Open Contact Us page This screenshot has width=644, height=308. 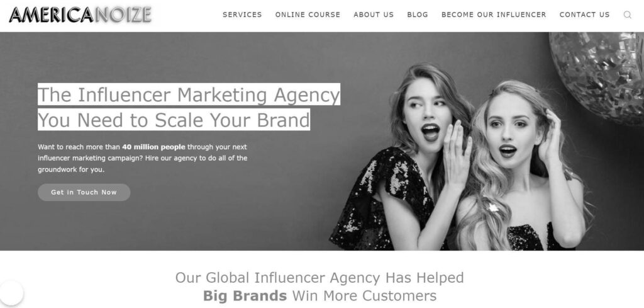point(584,15)
